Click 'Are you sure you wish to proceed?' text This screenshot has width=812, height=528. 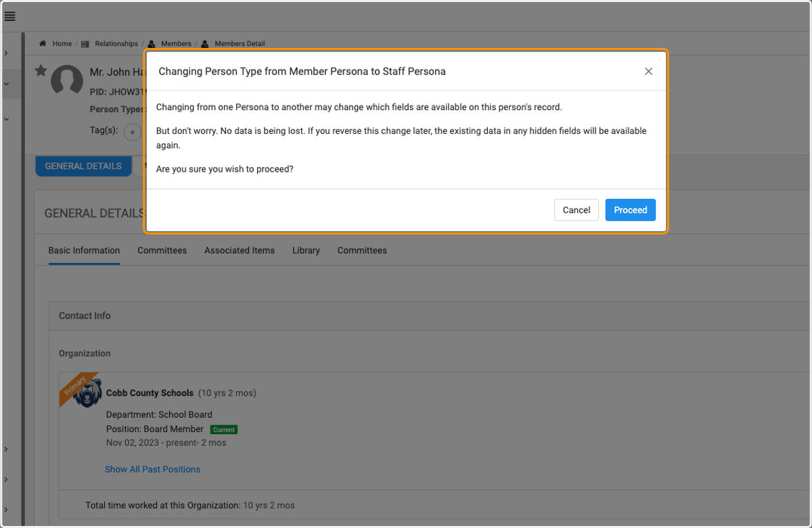point(225,169)
